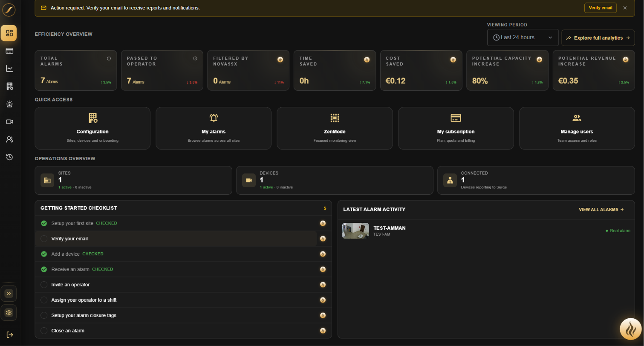Open the camera devices icon in sidebar
This screenshot has height=346, width=644.
(x=9, y=122)
